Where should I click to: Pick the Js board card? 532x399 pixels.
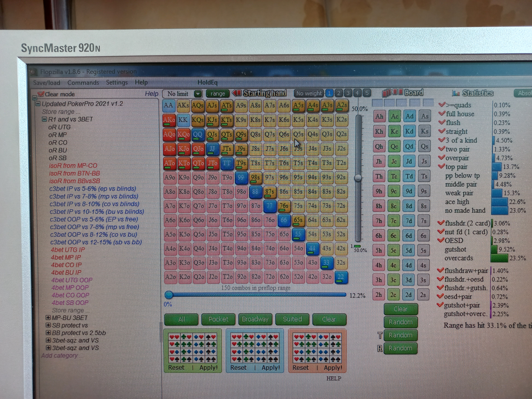click(424, 161)
